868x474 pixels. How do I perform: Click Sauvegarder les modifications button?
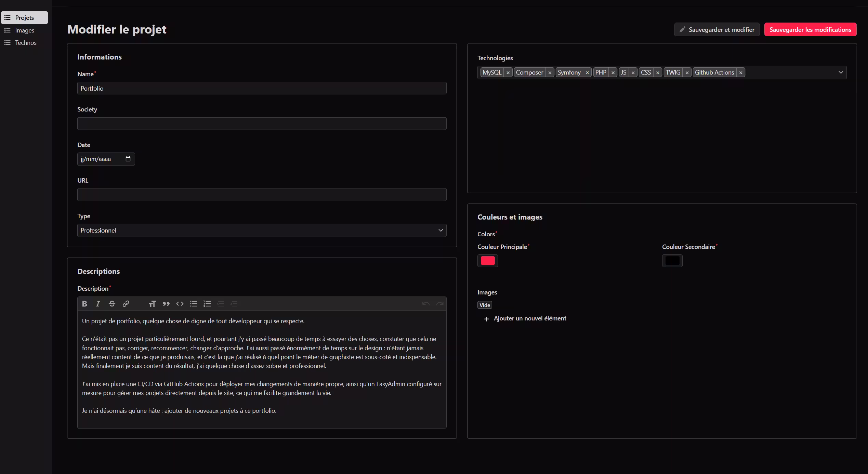pos(810,30)
